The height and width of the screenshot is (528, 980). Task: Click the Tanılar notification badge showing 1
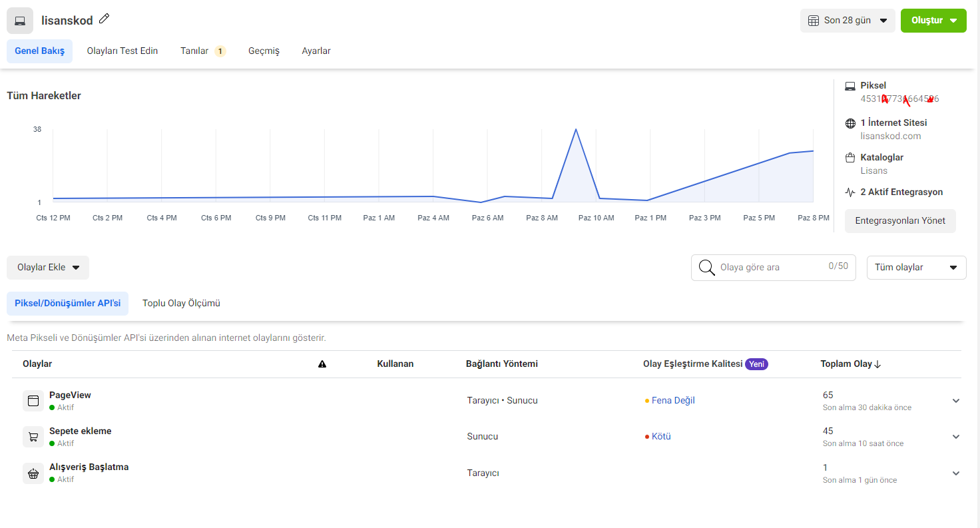(220, 51)
